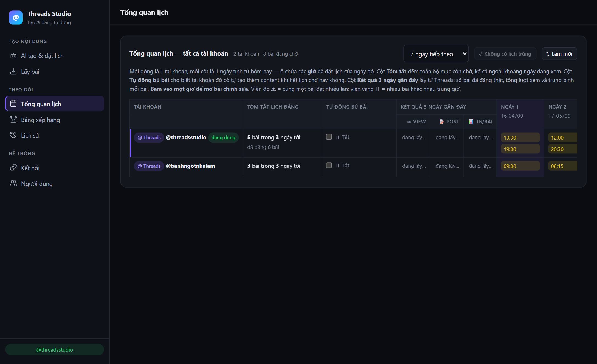Click the @threadsstudio account pill at bottom
This screenshot has width=597, height=364.
click(55, 350)
